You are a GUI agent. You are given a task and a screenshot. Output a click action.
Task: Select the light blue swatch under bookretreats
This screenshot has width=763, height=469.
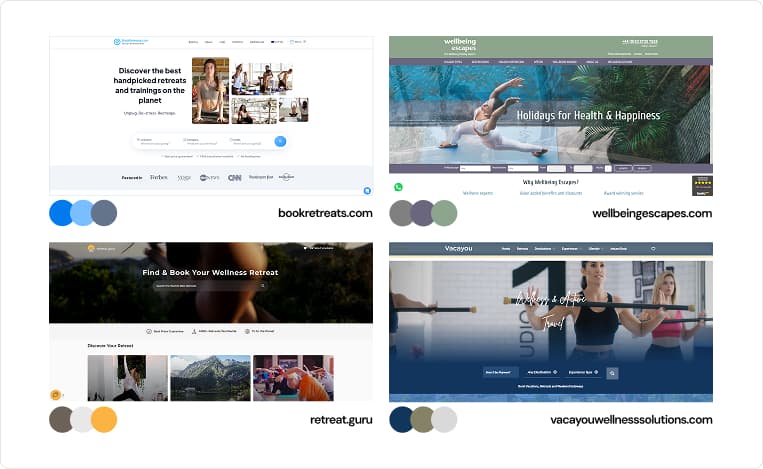click(82, 213)
